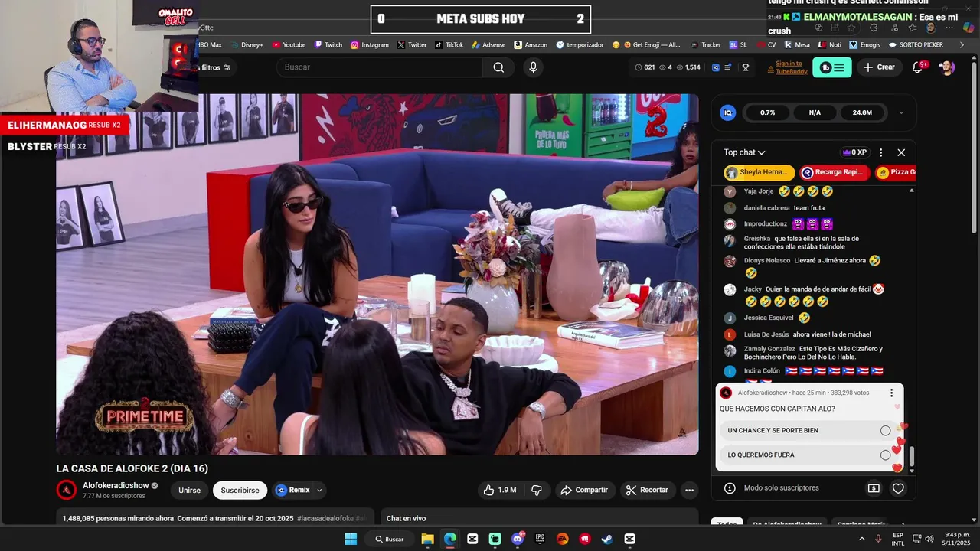Dislike the video with thumbs down

(x=537, y=490)
